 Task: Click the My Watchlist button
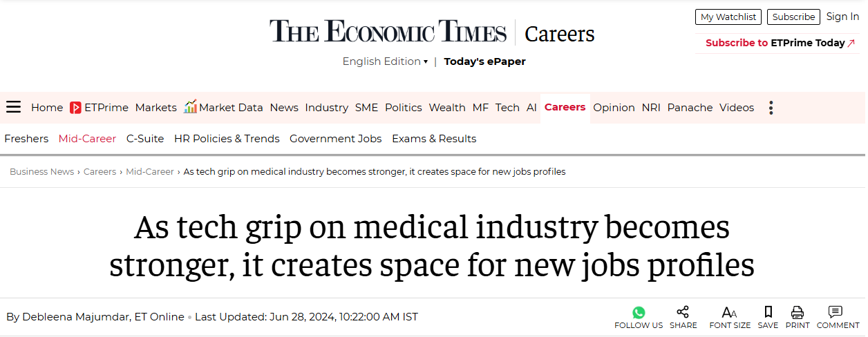click(x=728, y=17)
